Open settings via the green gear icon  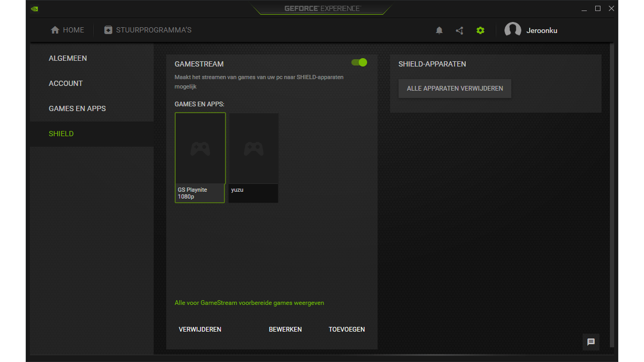(480, 30)
